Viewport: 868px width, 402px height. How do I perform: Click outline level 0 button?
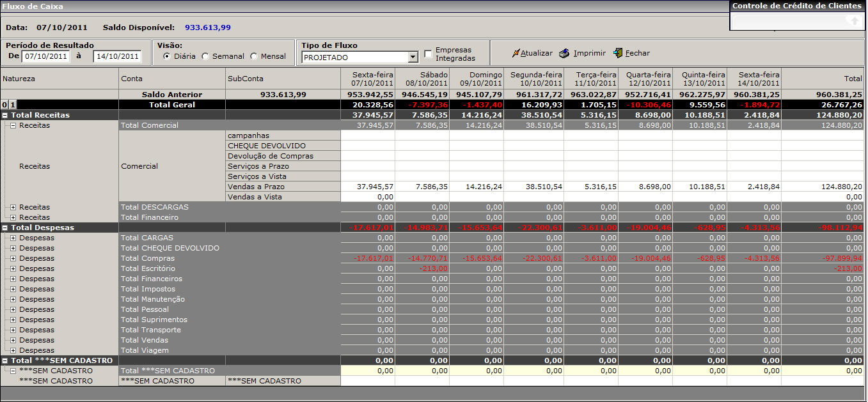point(4,104)
